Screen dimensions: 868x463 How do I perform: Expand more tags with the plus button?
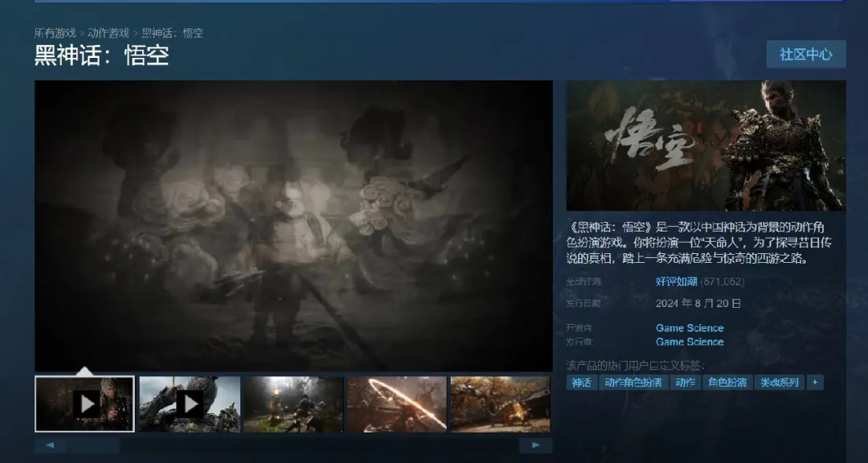click(x=815, y=383)
